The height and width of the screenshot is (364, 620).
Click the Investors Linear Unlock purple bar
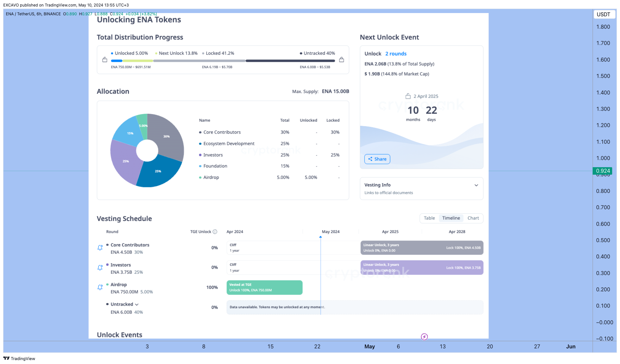[422, 268]
